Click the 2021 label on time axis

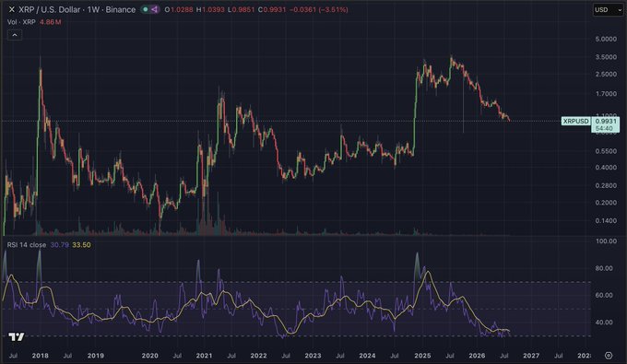pos(204,355)
